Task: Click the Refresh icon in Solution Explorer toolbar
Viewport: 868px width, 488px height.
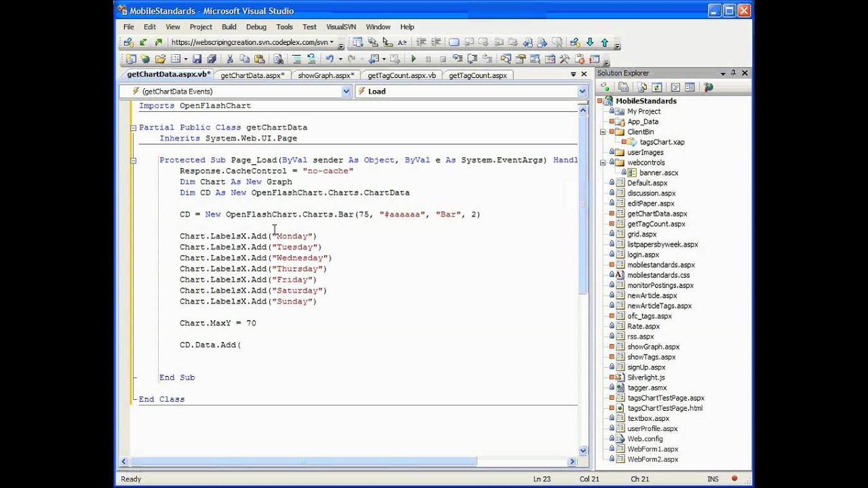Action: click(x=656, y=87)
